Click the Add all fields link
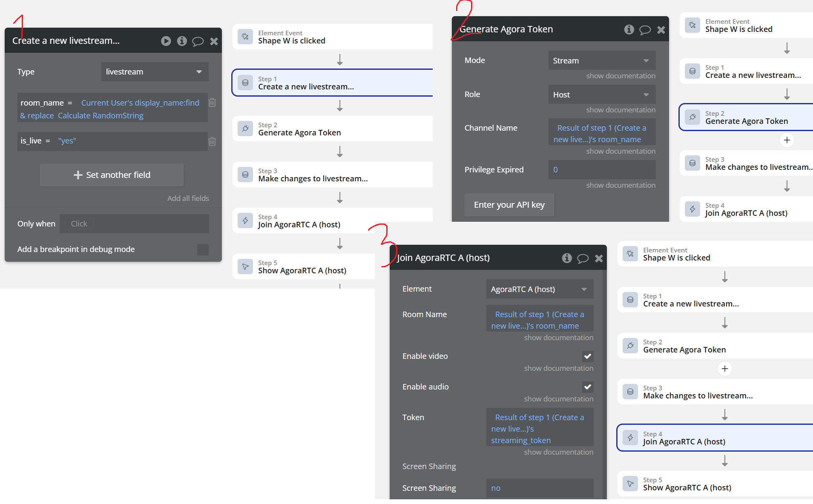 188,198
